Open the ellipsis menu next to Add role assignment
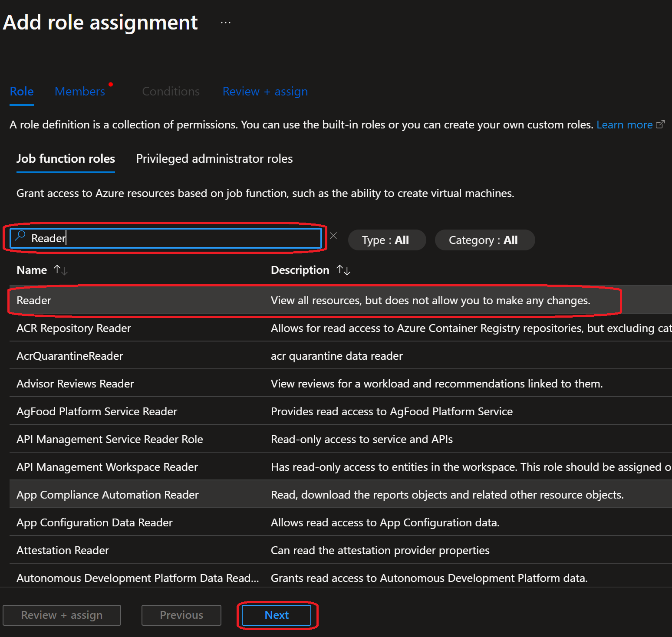This screenshot has height=637, width=672. (225, 22)
